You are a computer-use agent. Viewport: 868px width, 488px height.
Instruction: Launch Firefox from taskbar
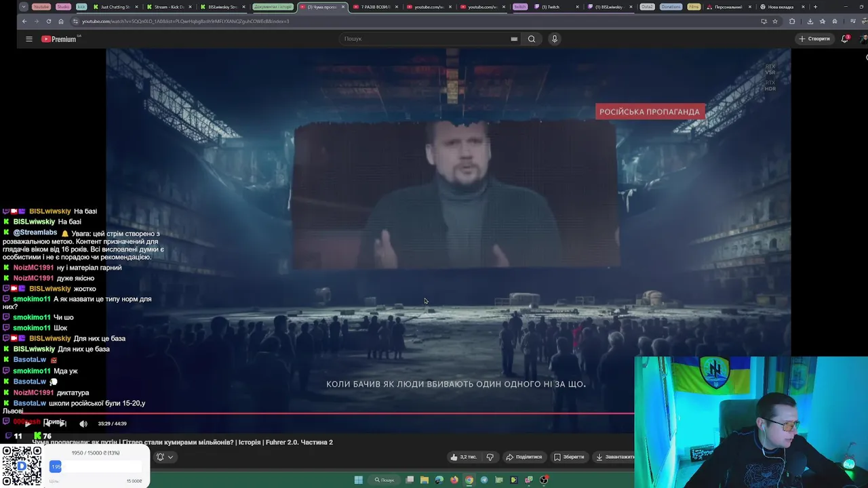454,480
